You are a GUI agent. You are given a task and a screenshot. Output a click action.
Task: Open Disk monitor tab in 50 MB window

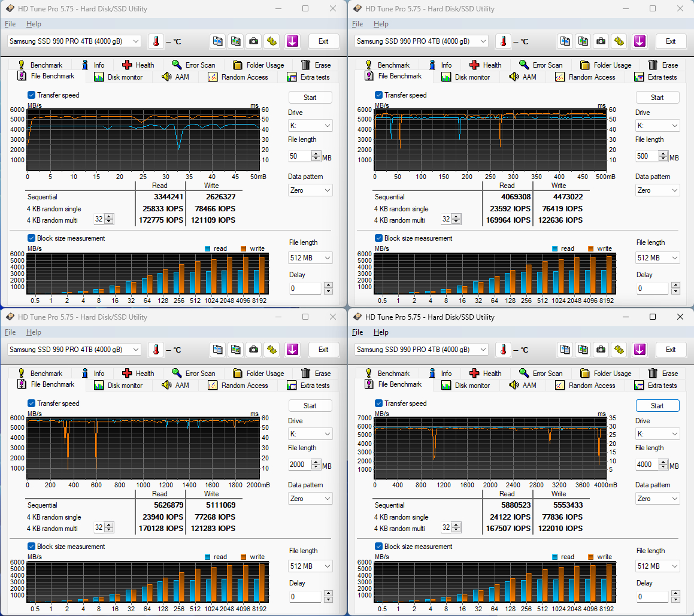click(118, 77)
